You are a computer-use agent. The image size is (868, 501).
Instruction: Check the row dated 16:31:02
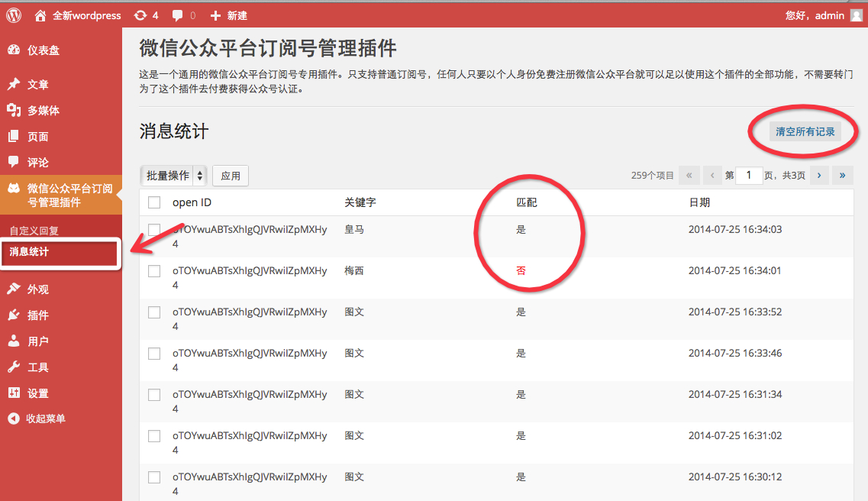pos(154,435)
